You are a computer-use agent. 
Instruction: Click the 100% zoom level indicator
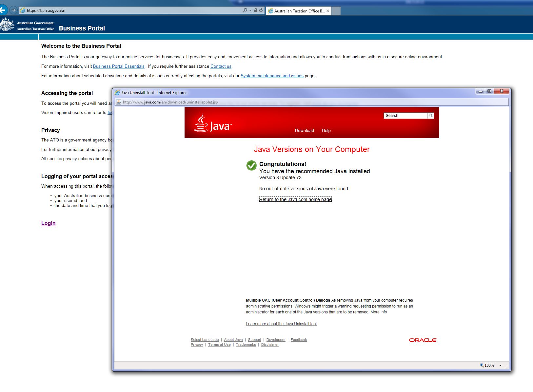tap(487, 365)
